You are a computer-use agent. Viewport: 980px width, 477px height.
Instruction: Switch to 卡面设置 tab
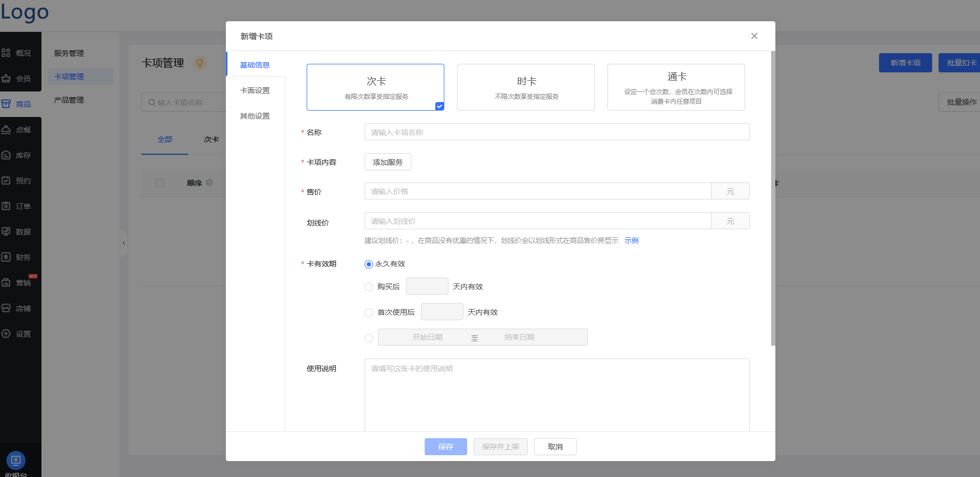[255, 90]
